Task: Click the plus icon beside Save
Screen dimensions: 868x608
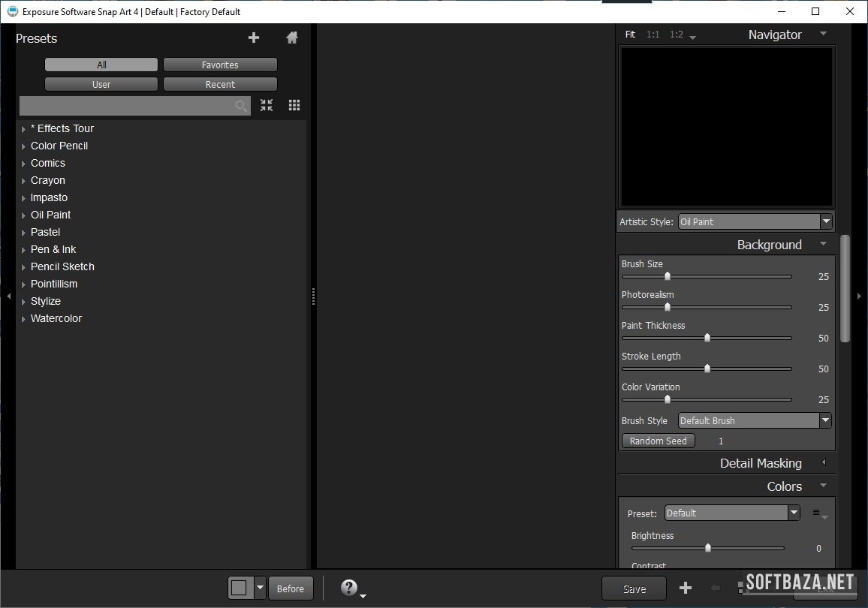Action: point(686,588)
